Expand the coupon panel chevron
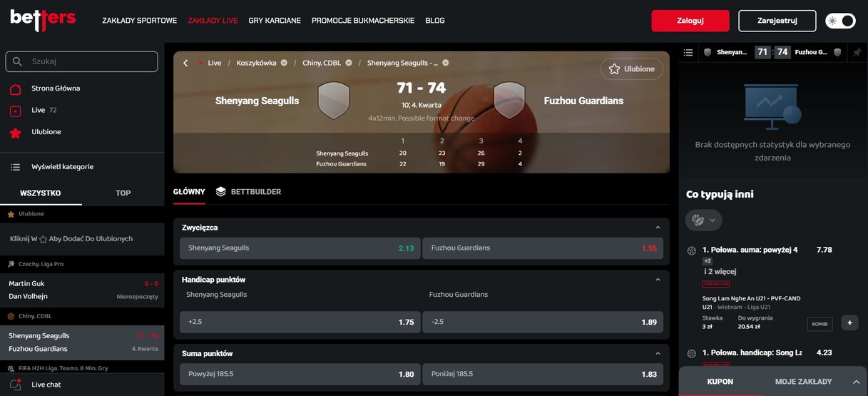The image size is (868, 396). [x=856, y=382]
